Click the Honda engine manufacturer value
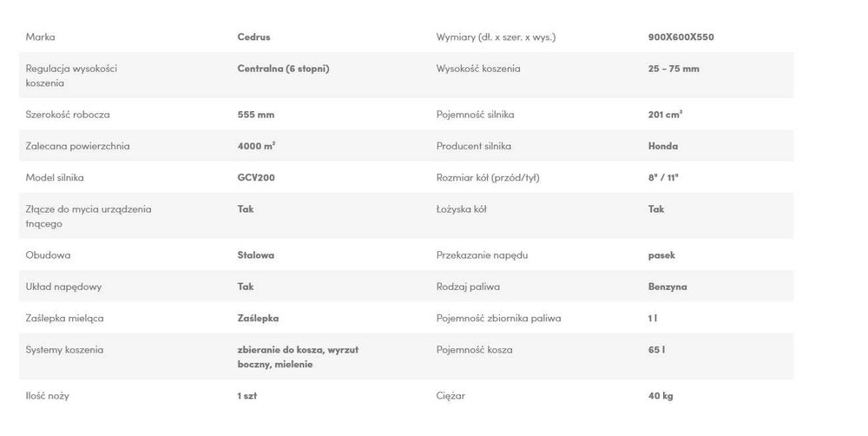 (x=662, y=146)
